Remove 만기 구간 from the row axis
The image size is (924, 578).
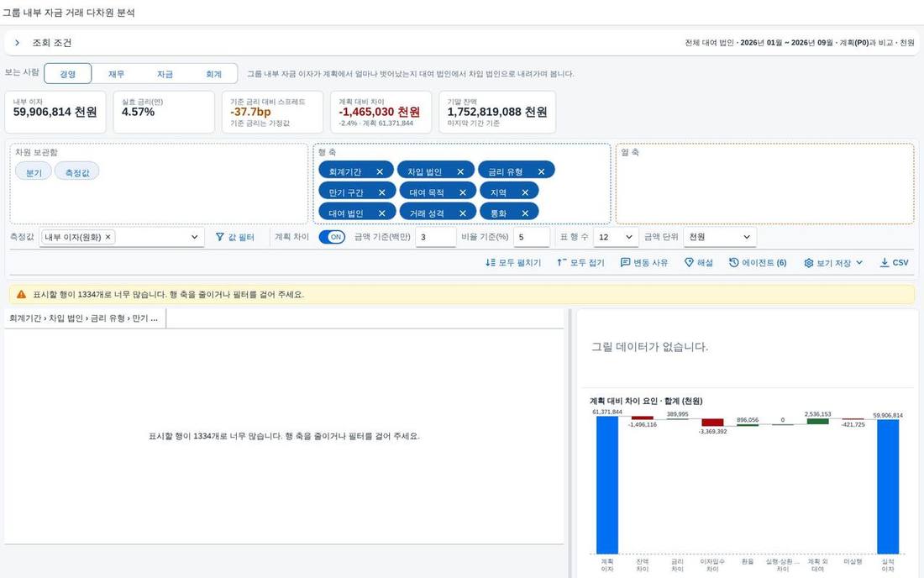click(x=382, y=192)
